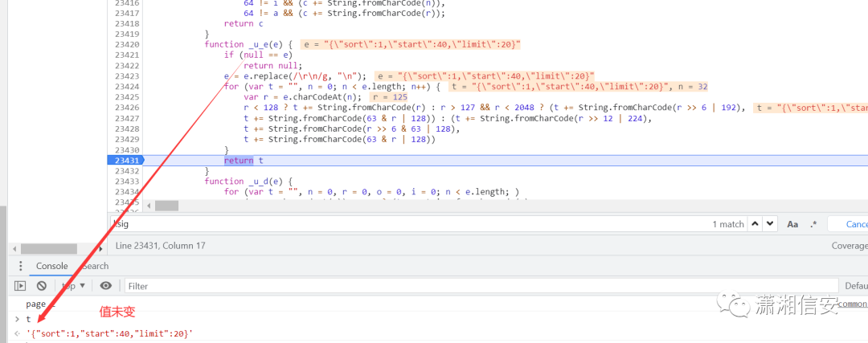Show the console sidebar

pos(20,286)
